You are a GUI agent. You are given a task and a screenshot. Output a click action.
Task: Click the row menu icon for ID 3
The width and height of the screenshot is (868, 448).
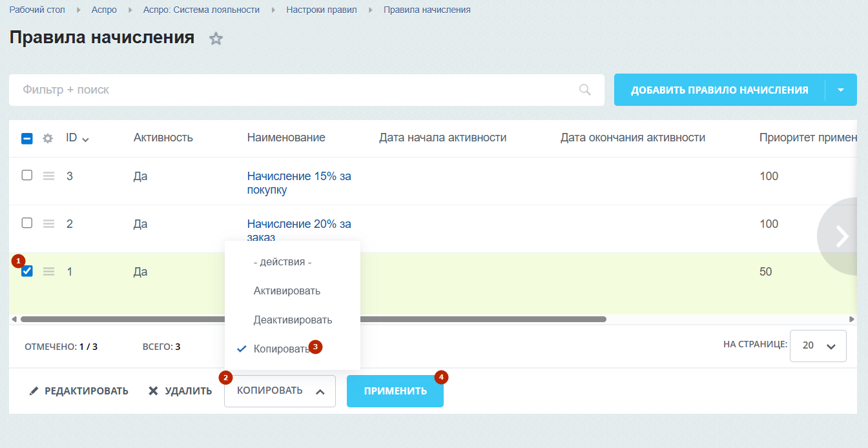[48, 176]
